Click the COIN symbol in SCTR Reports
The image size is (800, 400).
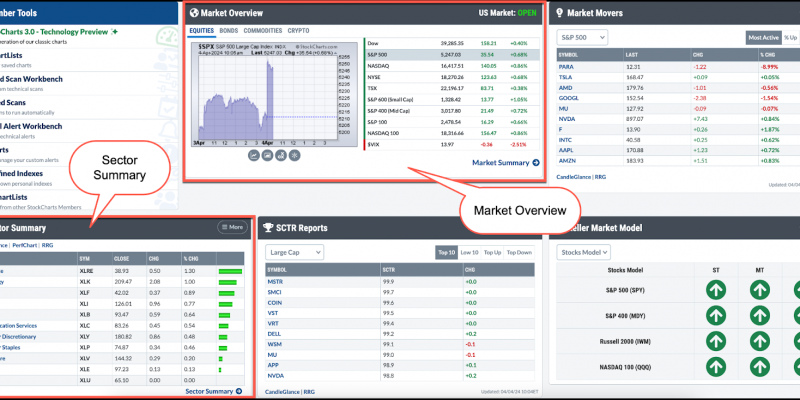(x=274, y=303)
